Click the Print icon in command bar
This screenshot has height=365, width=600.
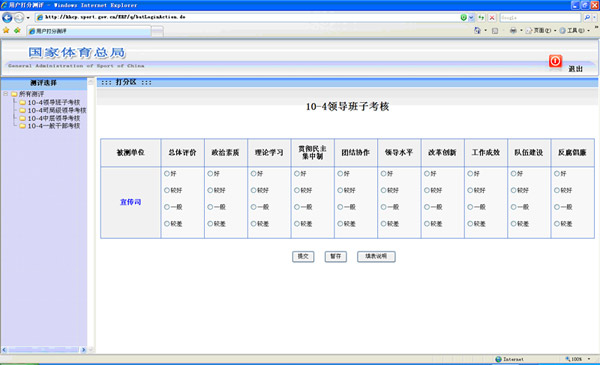513,31
